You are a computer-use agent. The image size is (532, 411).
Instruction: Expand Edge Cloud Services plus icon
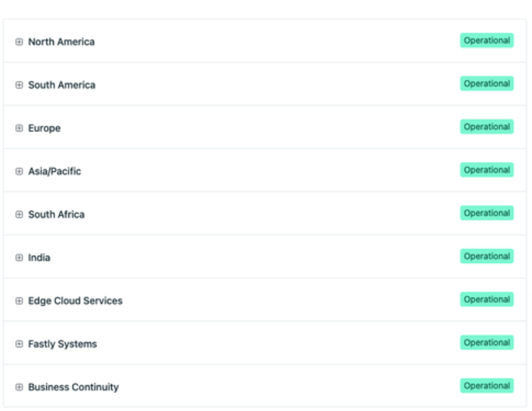pyautogui.click(x=19, y=301)
